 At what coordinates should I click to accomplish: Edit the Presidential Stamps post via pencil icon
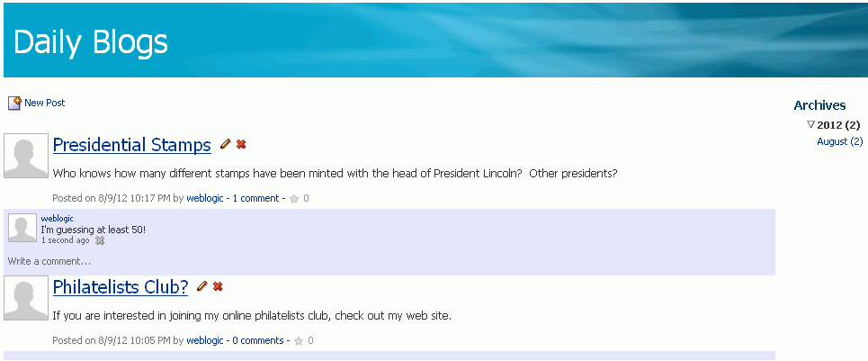(225, 144)
